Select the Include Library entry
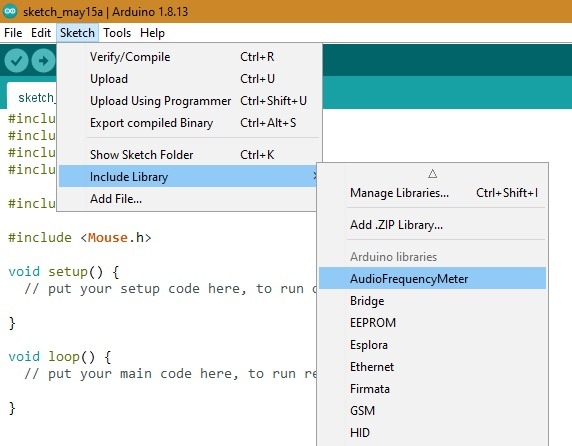The image size is (572, 446). [188, 177]
